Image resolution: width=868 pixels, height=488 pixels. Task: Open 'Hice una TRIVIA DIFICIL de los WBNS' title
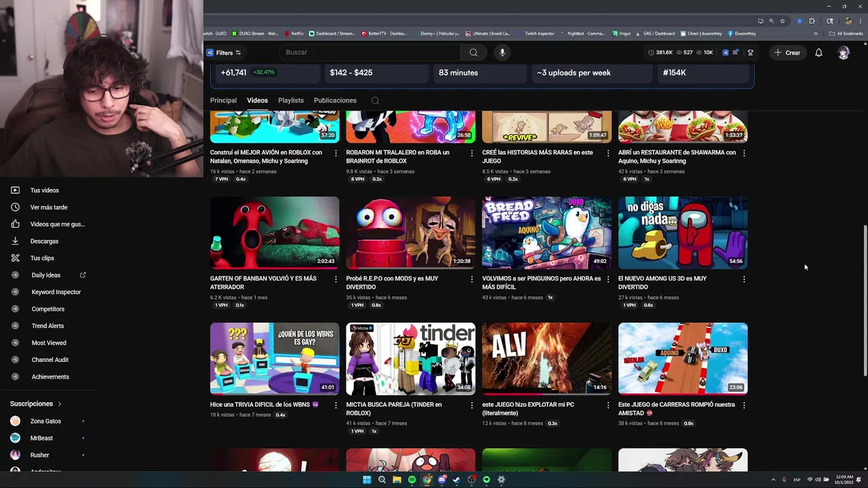[x=264, y=405]
